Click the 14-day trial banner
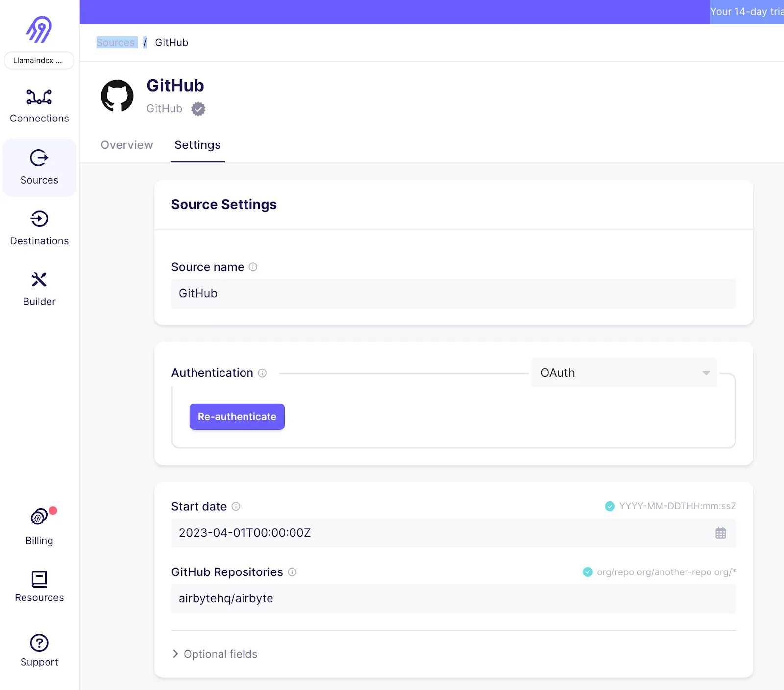The height and width of the screenshot is (690, 784). pyautogui.click(x=747, y=12)
